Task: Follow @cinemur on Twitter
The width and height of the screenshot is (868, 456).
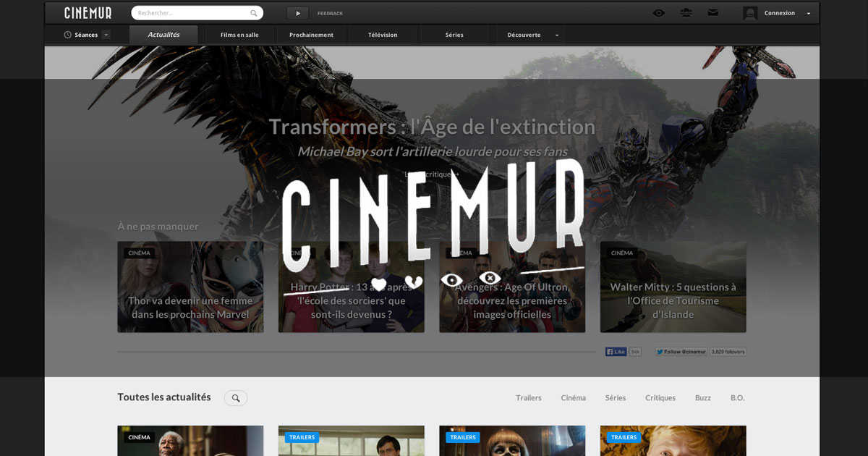Action: pyautogui.click(x=681, y=352)
